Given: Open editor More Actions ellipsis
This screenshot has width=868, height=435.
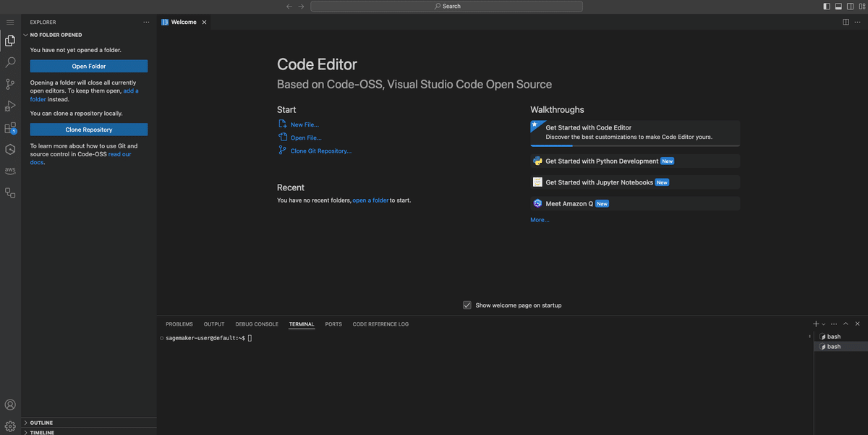Looking at the screenshot, I should (x=857, y=22).
